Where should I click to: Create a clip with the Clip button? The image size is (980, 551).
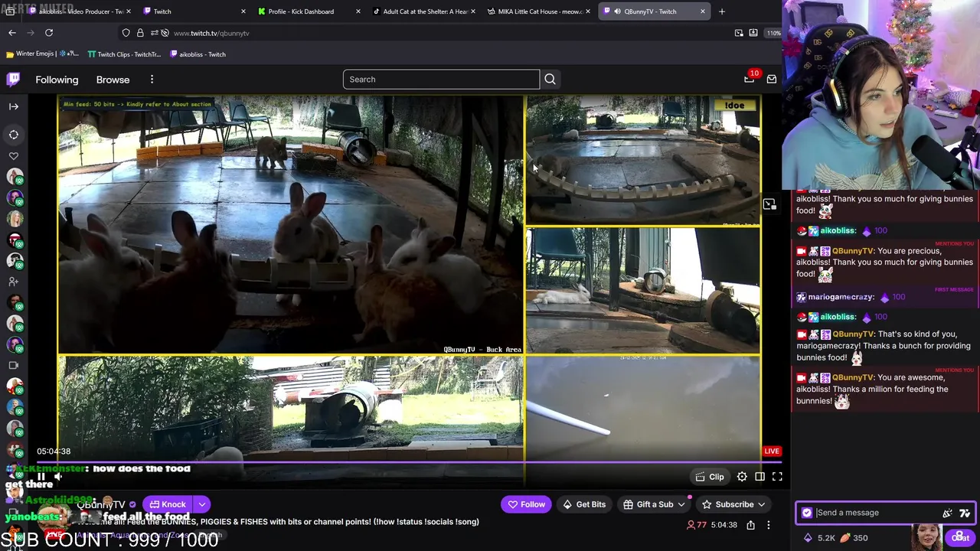709,477
